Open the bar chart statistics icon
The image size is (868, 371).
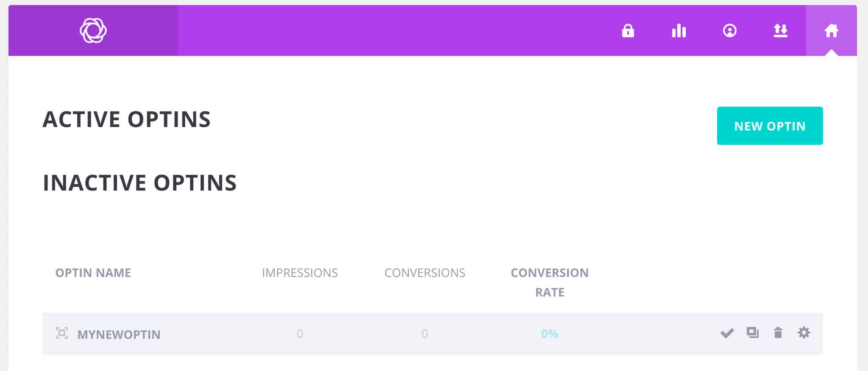click(679, 30)
